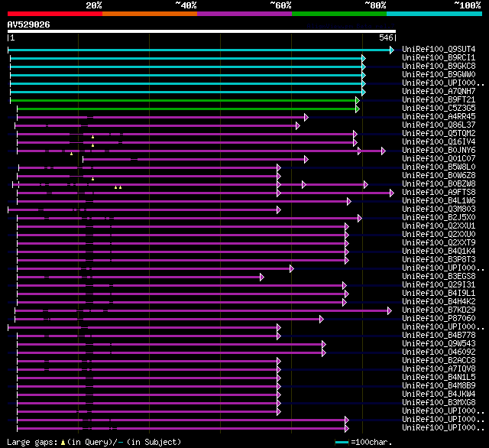The height and width of the screenshot is (448, 489).
Task: Select the UniRef100_B2ACC8 label
Action: 439,361
